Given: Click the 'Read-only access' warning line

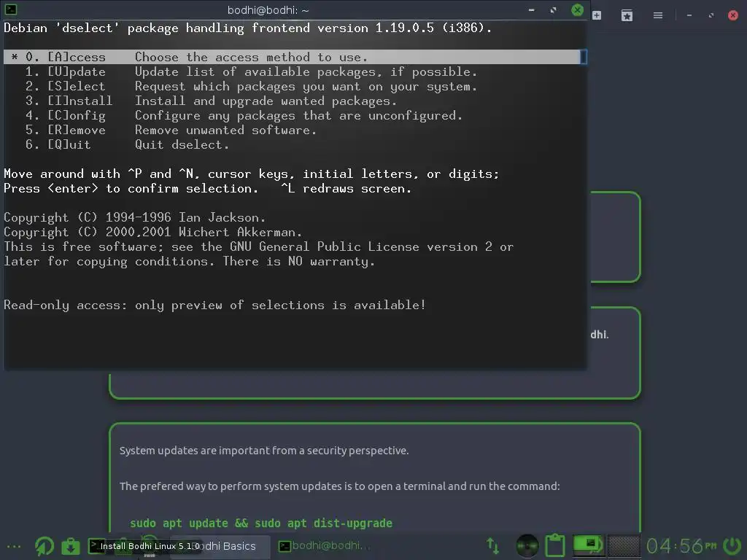Looking at the screenshot, I should [214, 306].
